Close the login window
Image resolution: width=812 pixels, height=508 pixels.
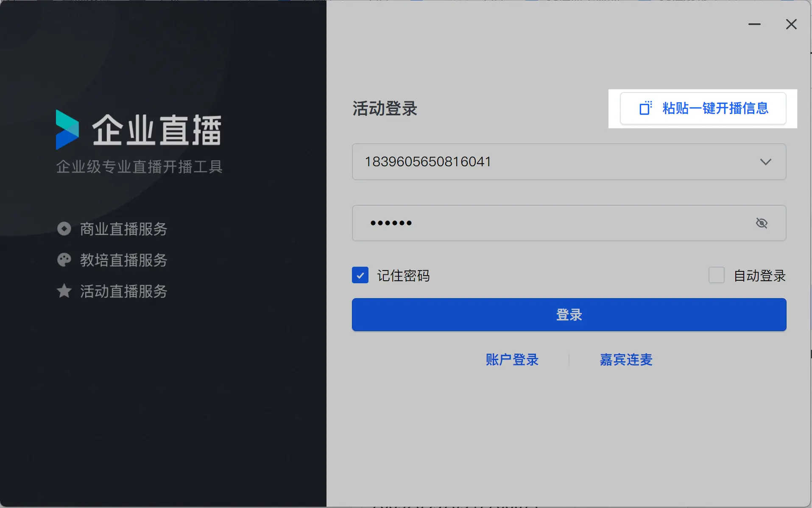tap(791, 24)
